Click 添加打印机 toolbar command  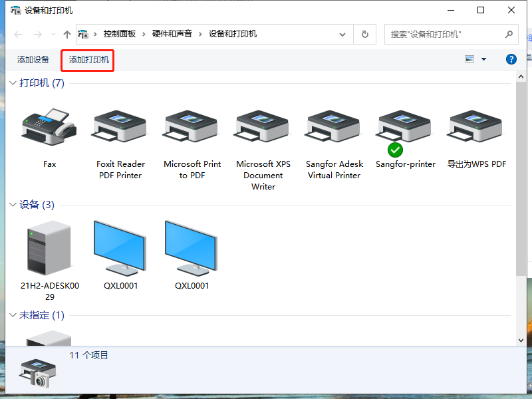pos(89,60)
